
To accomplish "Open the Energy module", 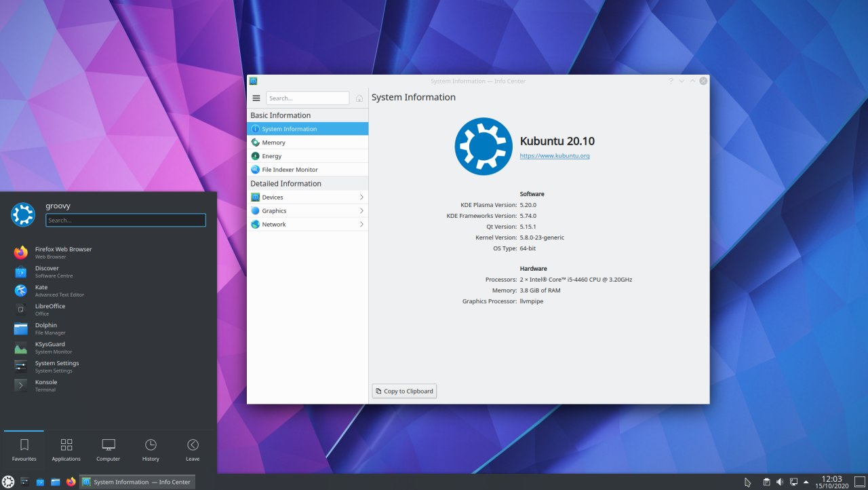I will (308, 156).
